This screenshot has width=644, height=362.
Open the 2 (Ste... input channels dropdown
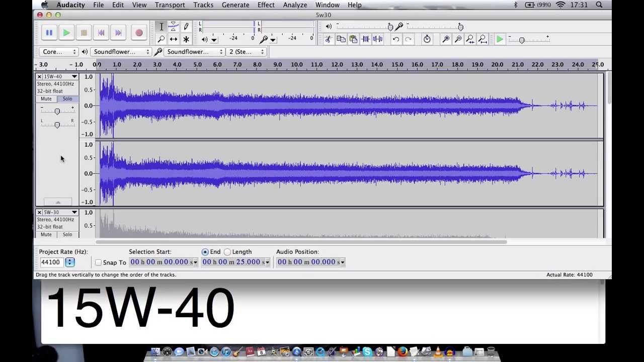pyautogui.click(x=247, y=52)
